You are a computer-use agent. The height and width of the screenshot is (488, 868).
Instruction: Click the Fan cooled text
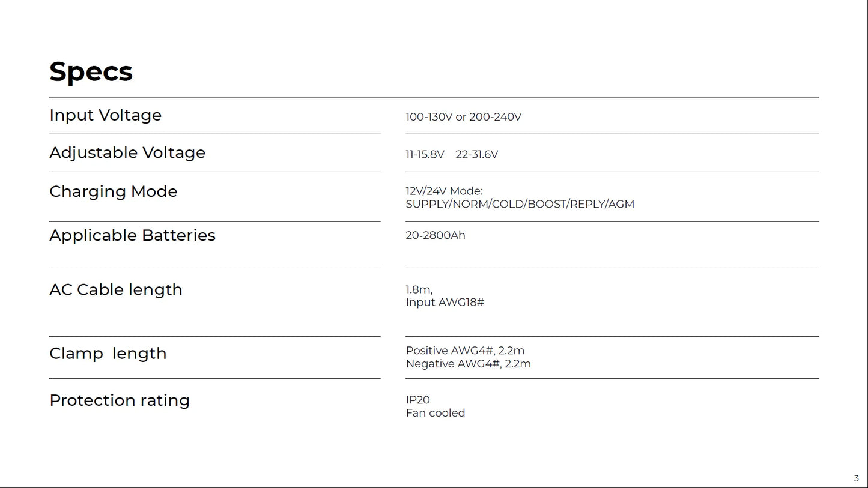click(x=435, y=413)
